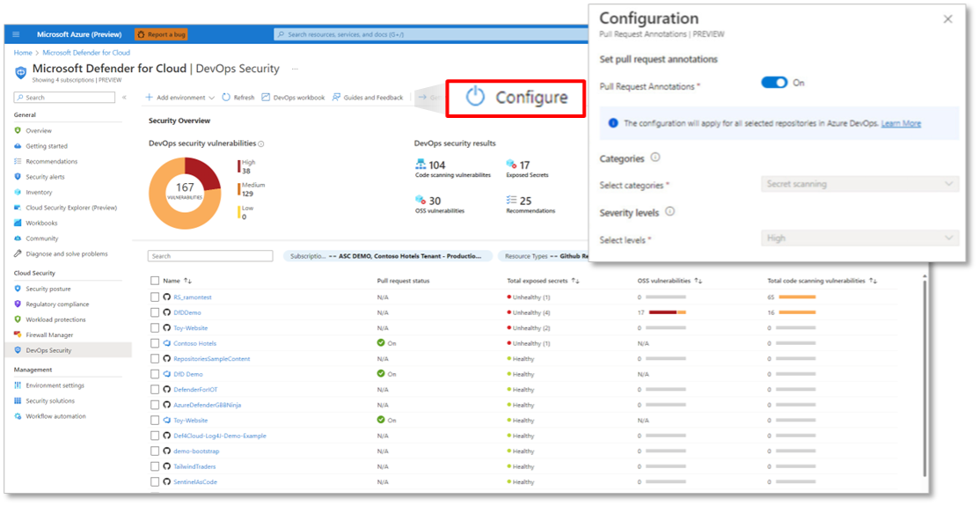Tick the select-all checkbox beside Name header
Viewport: 980px width, 506px height.
155,281
